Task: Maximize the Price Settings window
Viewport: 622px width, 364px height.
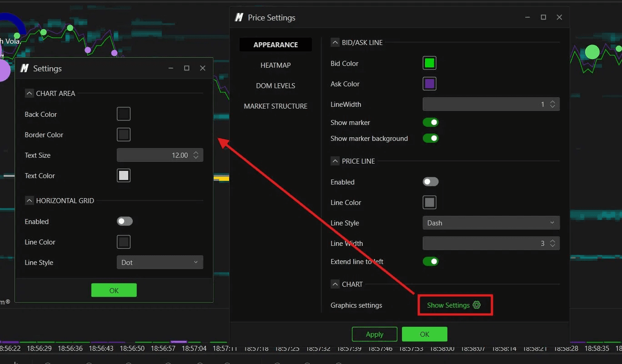Action: pyautogui.click(x=543, y=17)
